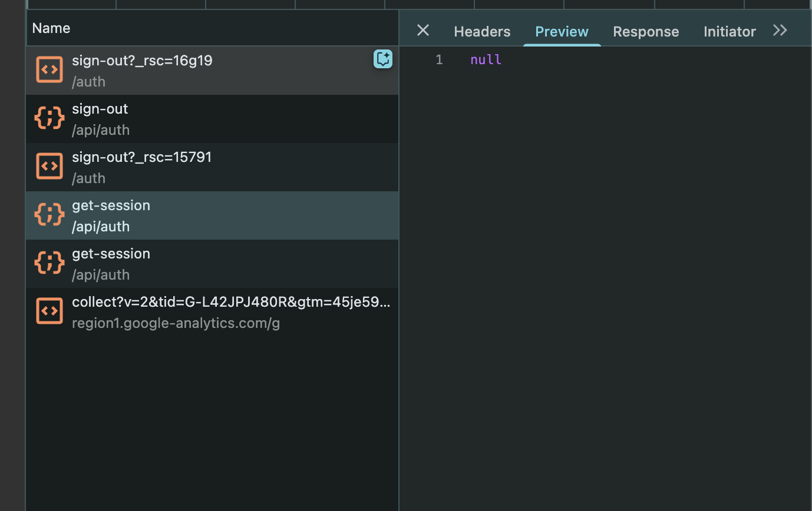The image size is (812, 511).
Task: Expand the hidden tabs with the double chevron
Action: 780,31
